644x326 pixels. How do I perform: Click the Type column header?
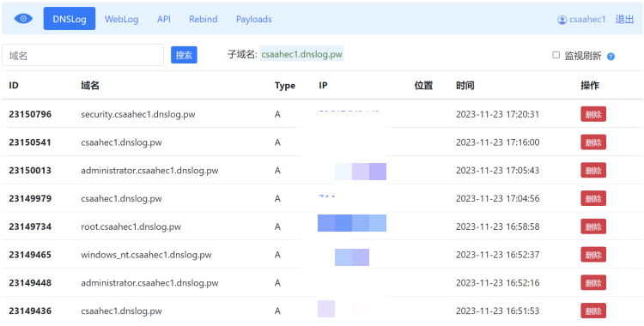pos(285,86)
